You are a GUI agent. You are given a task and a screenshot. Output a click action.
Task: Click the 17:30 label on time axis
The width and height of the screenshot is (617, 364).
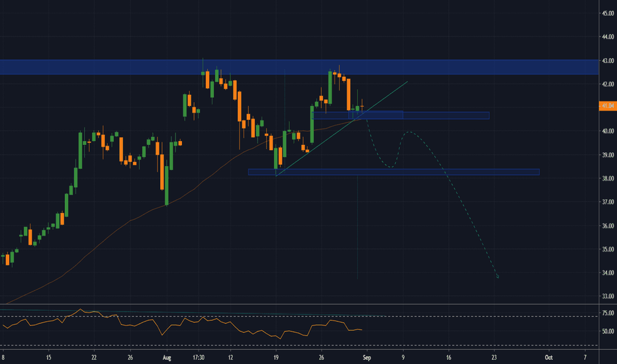point(199,357)
